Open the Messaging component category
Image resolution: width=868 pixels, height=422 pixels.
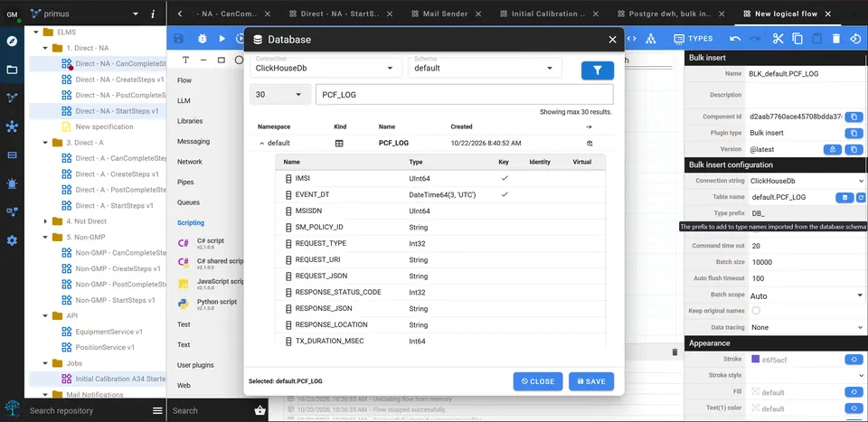(x=193, y=142)
